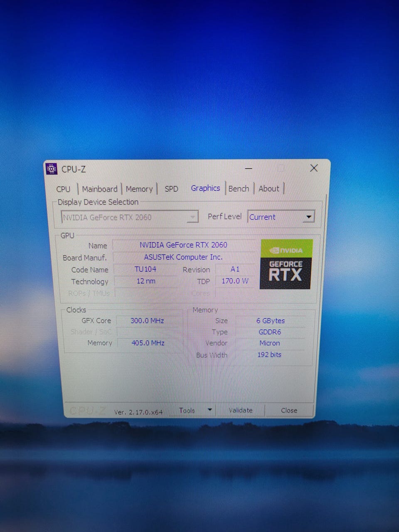Click the Validate button

coord(241,410)
